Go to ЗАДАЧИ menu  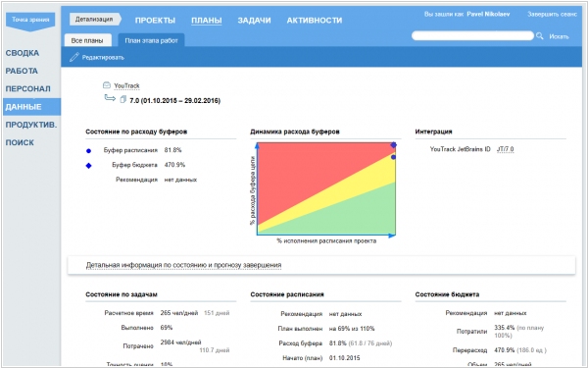254,21
